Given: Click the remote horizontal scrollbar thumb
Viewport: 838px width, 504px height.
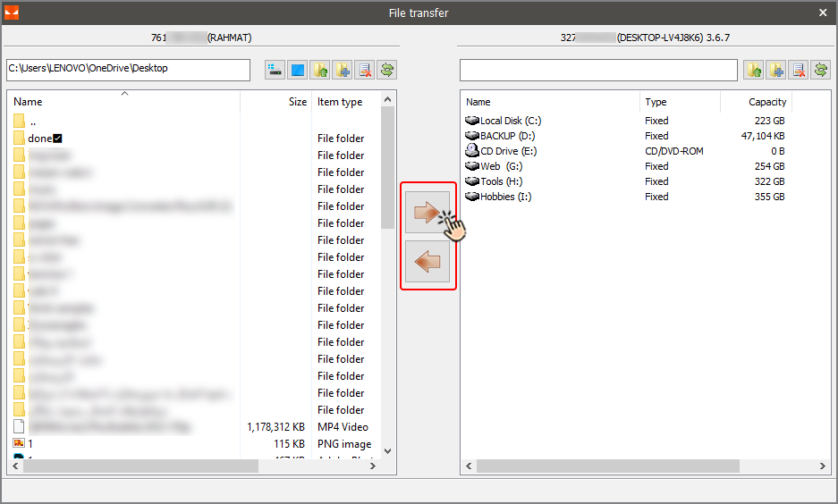Looking at the screenshot, I should (x=608, y=466).
